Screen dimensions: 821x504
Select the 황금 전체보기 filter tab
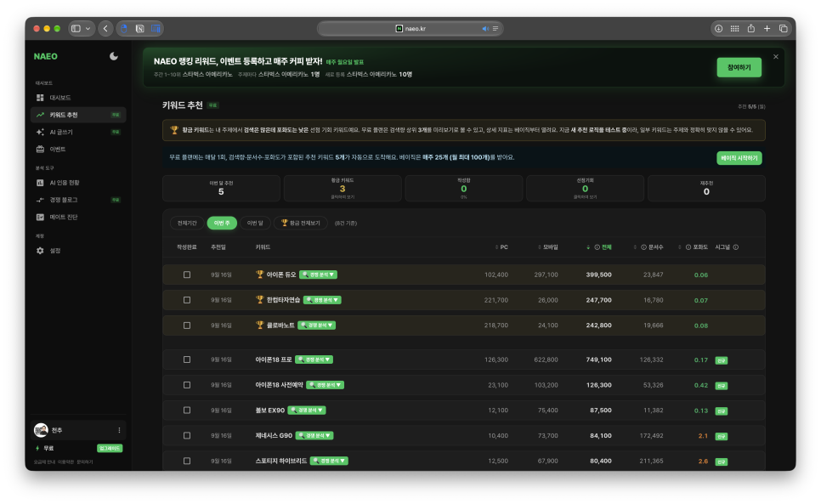pyautogui.click(x=301, y=223)
